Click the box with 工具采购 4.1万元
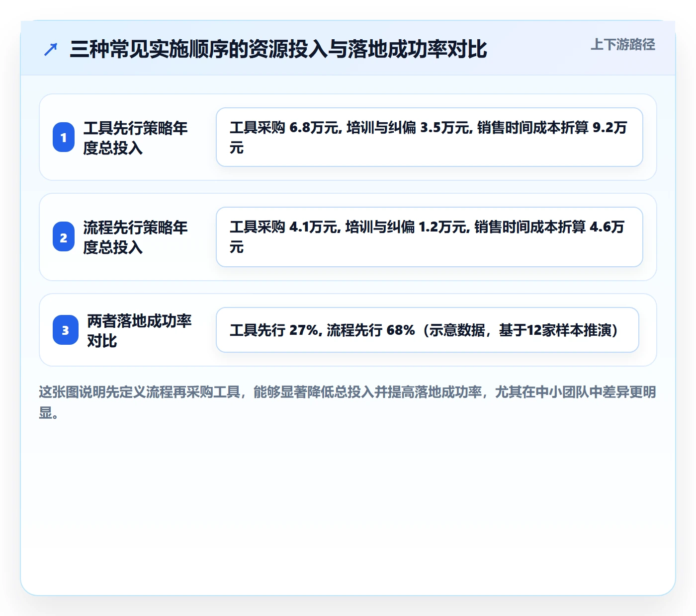The image size is (696, 616). [430, 237]
